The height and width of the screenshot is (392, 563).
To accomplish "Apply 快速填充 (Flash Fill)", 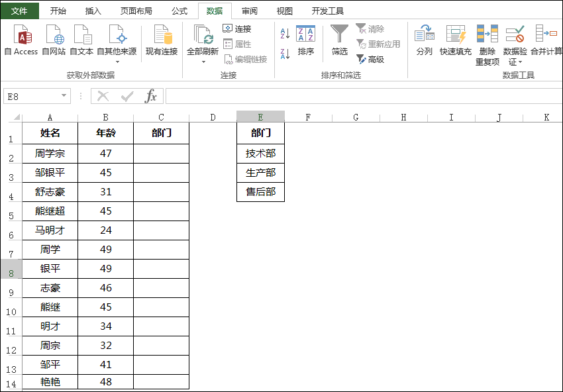I will 455,40.
